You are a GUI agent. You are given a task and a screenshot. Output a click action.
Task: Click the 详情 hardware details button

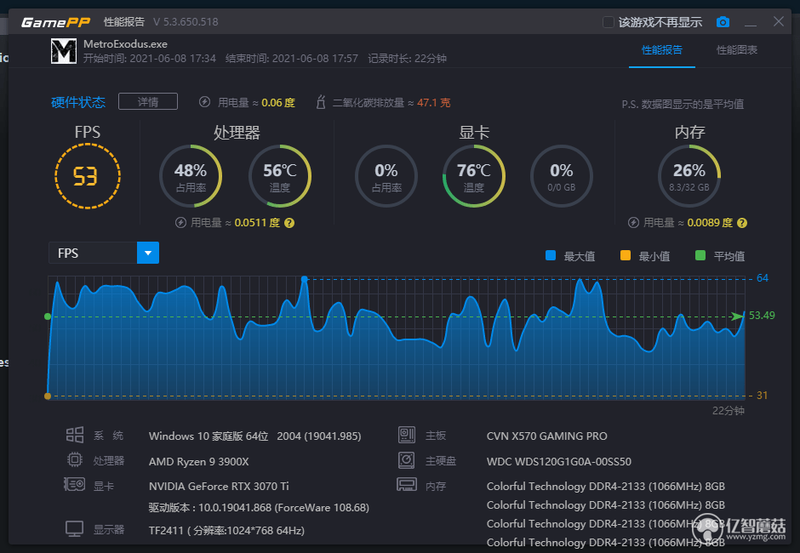coord(148,102)
